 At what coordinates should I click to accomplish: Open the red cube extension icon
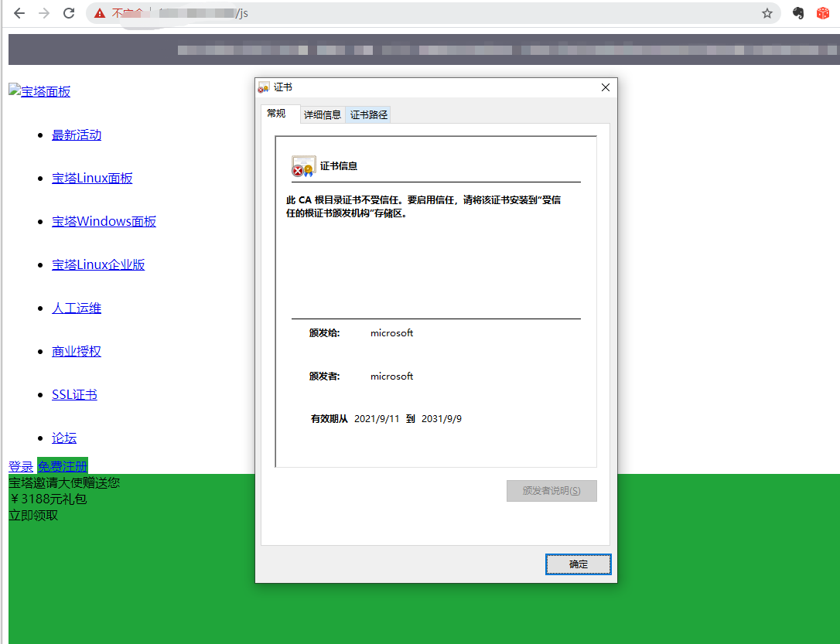click(823, 13)
